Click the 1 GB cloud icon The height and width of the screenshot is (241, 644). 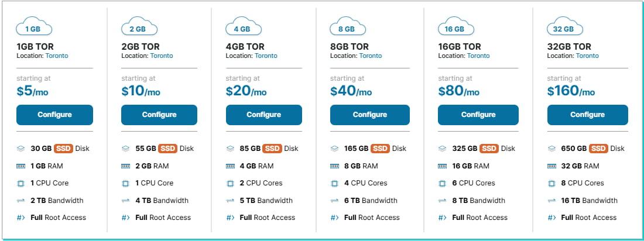35,28
